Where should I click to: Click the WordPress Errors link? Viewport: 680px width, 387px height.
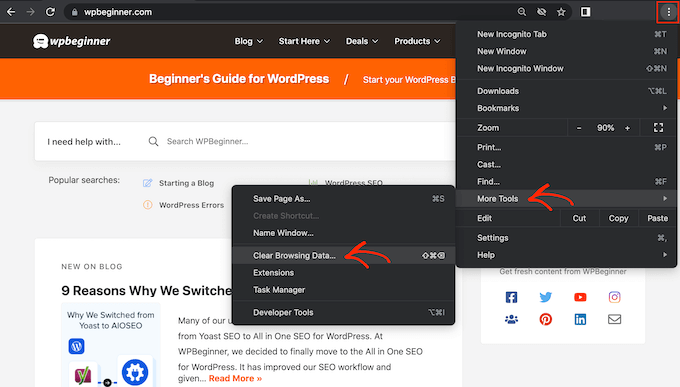(x=191, y=205)
